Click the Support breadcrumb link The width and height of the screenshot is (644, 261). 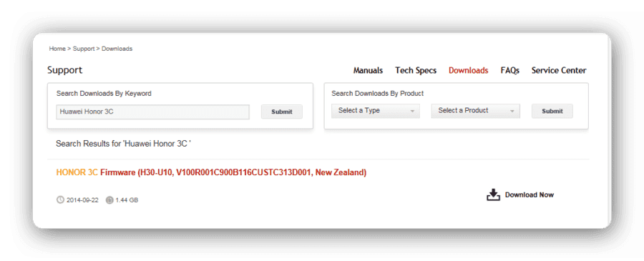point(84,49)
